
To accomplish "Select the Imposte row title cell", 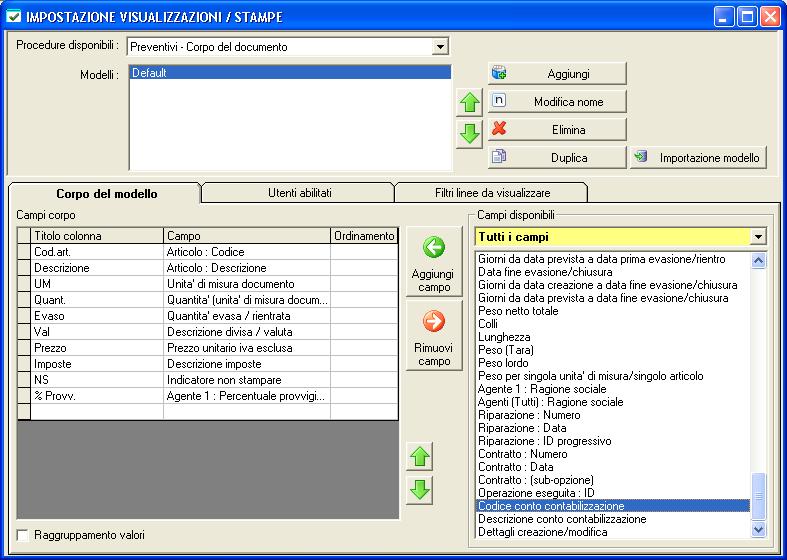I will (97, 364).
